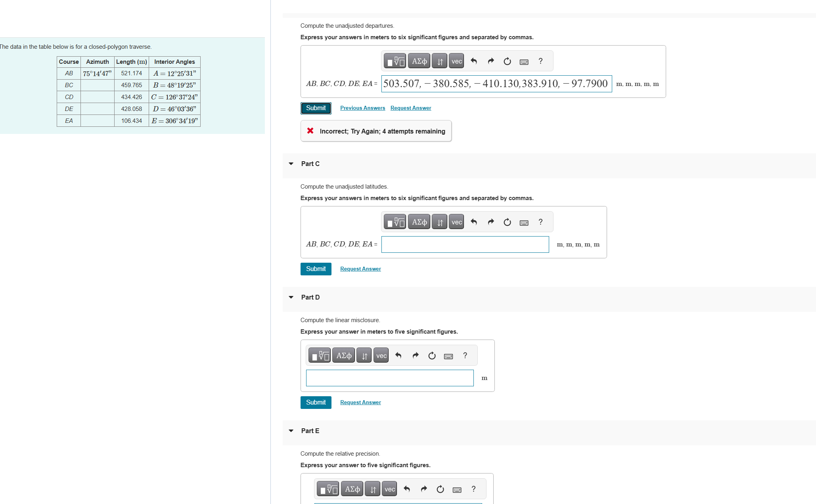The height and width of the screenshot is (504, 816).
Task: Click the Part C latitudes input field
Action: [x=465, y=244]
